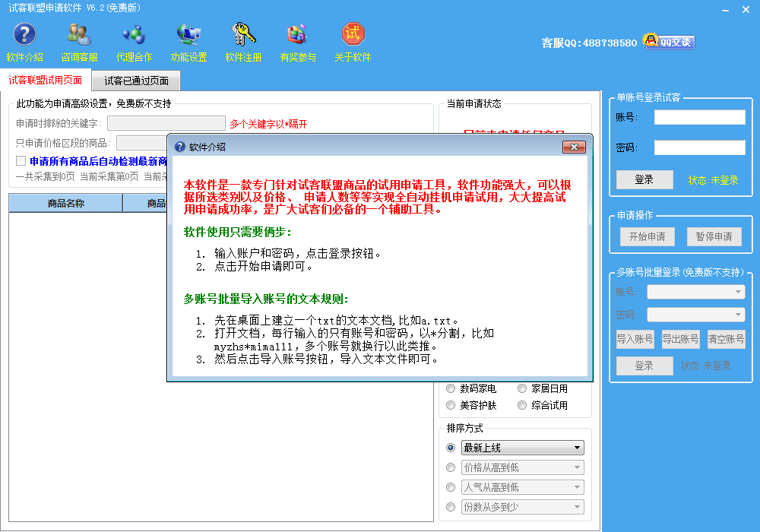Select the 试客联盟试用页面 tab
Screen dimensions: 760x532
(x=46, y=80)
